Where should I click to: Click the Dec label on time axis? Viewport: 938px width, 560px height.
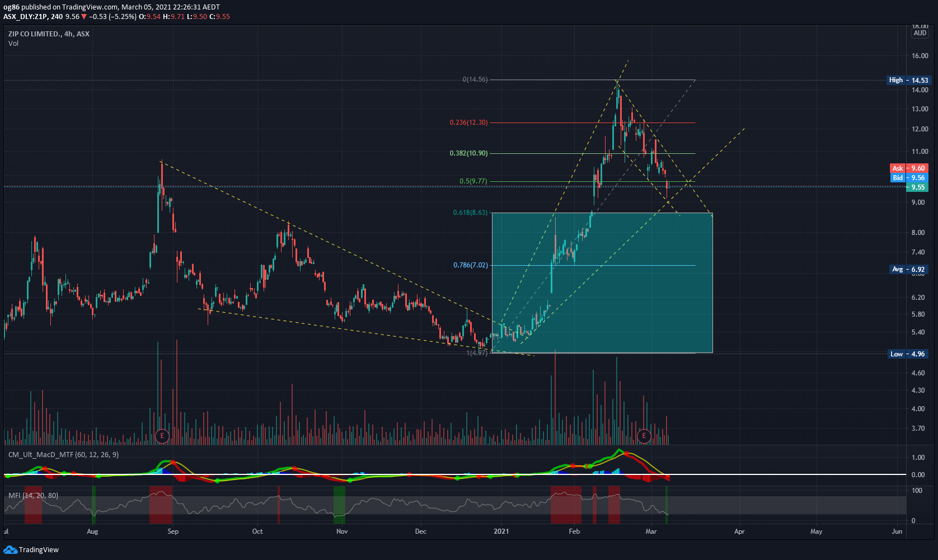421,531
